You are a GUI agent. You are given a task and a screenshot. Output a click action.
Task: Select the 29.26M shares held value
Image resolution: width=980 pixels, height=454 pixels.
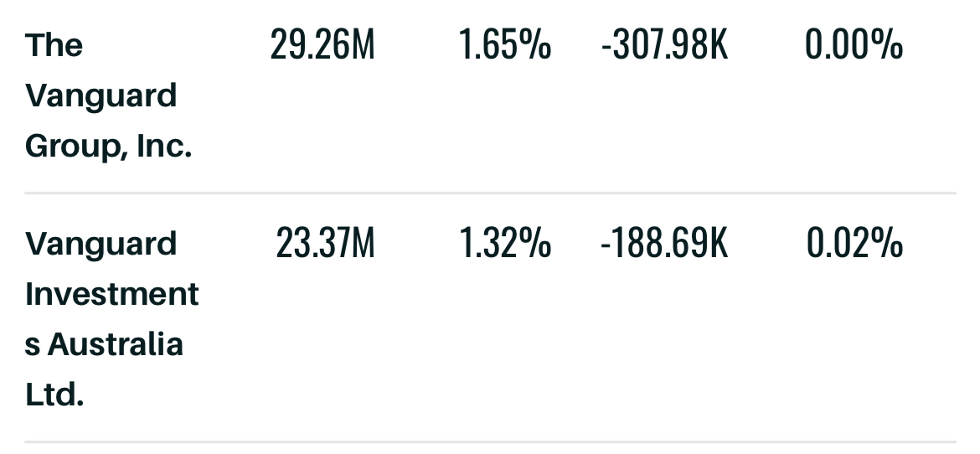[x=322, y=45]
